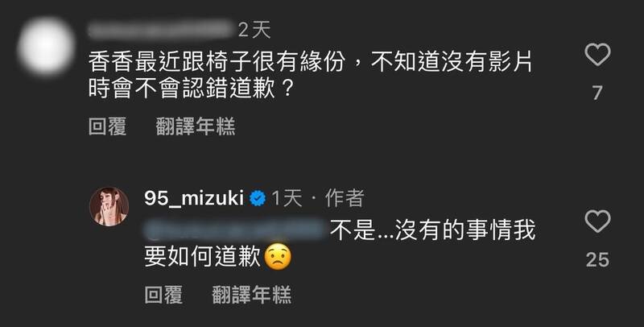Viewport: 644px width, 327px height.
Task: View the 7 likes count on top comment
Action: pyautogui.click(x=597, y=93)
